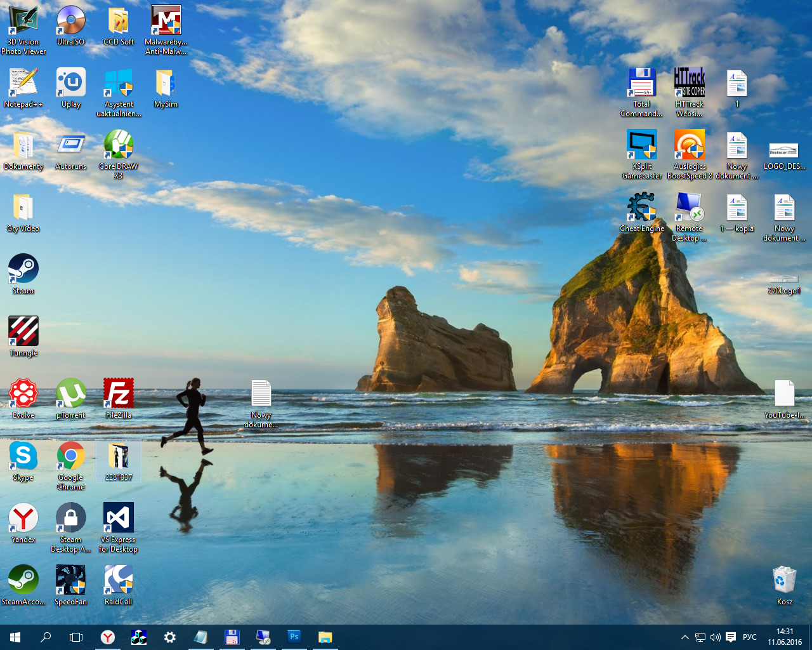Viewport: 812px width, 650px height.
Task: Open Notepad++ desktop shortcut
Action: point(23,88)
